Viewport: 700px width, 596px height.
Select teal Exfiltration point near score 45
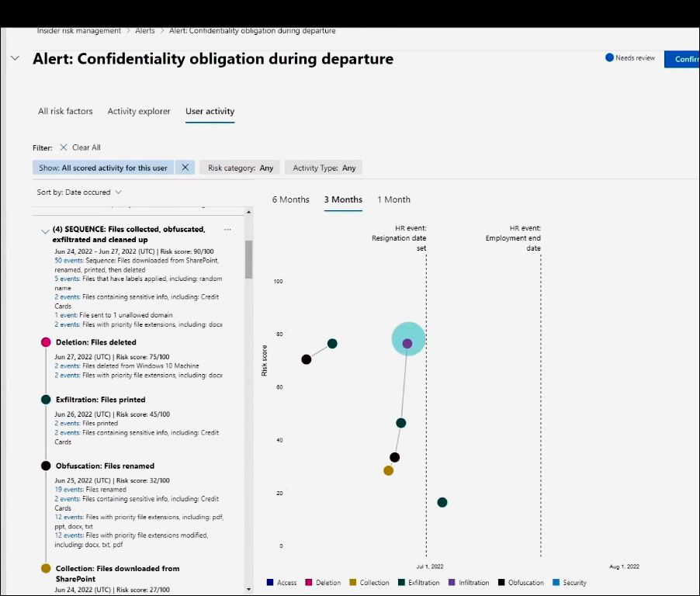click(401, 423)
